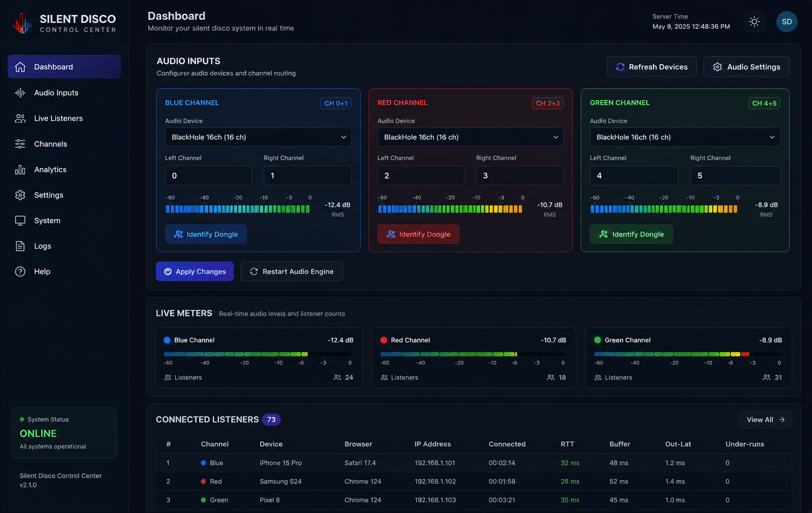Click the RTT column header
The image size is (812, 513).
point(567,444)
